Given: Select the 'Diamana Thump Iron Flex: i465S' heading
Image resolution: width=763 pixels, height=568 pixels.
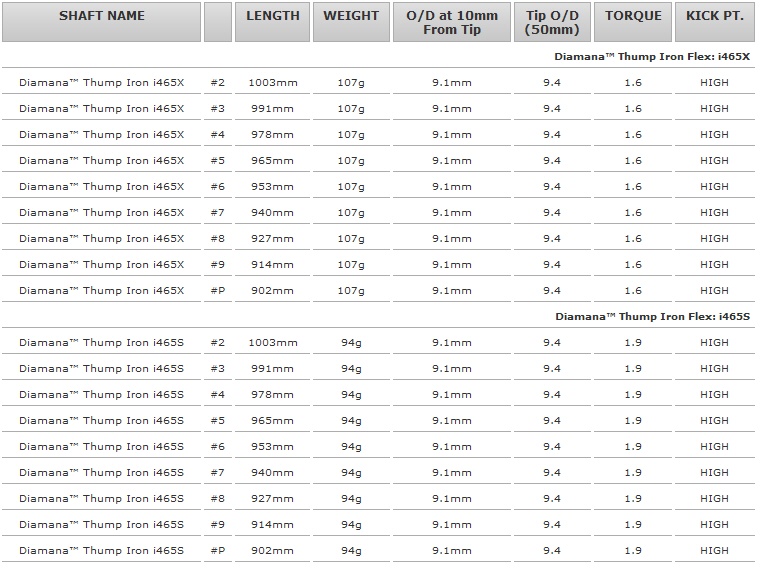Looking at the screenshot, I should tap(653, 317).
